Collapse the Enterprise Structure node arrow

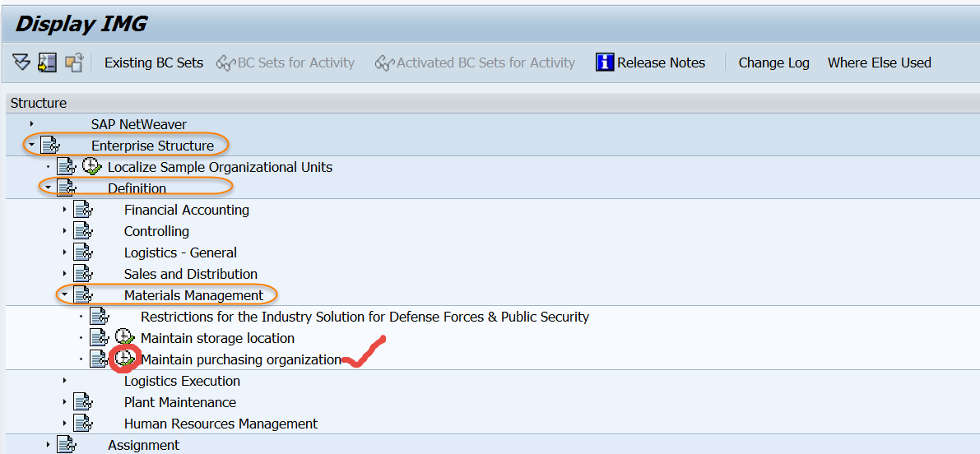[x=31, y=146]
